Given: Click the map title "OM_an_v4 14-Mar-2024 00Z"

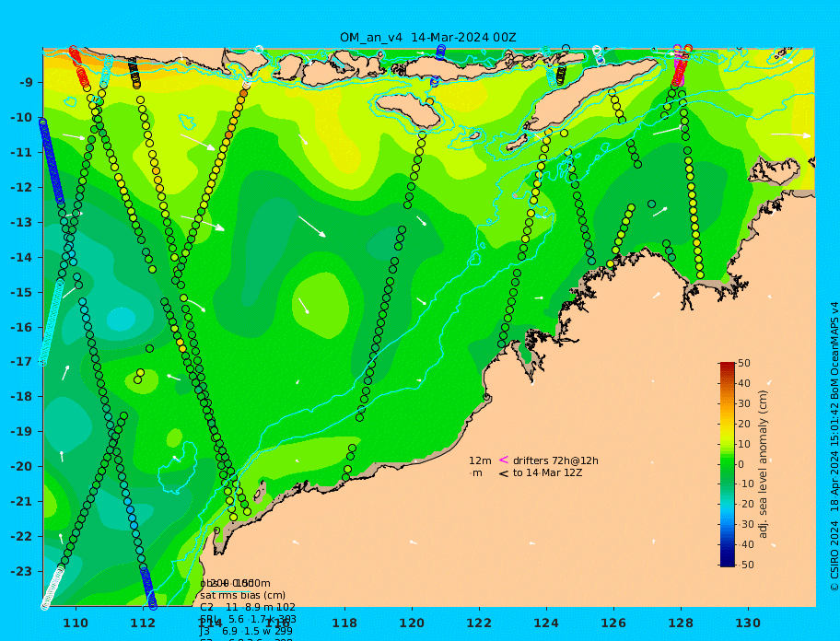Looking at the screenshot, I should pyautogui.click(x=428, y=38).
